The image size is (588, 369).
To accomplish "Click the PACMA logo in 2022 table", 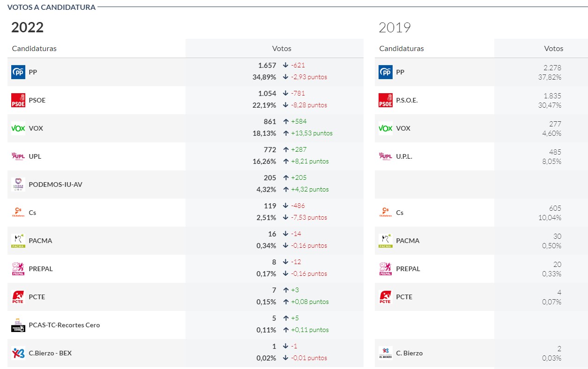I will 18,241.
